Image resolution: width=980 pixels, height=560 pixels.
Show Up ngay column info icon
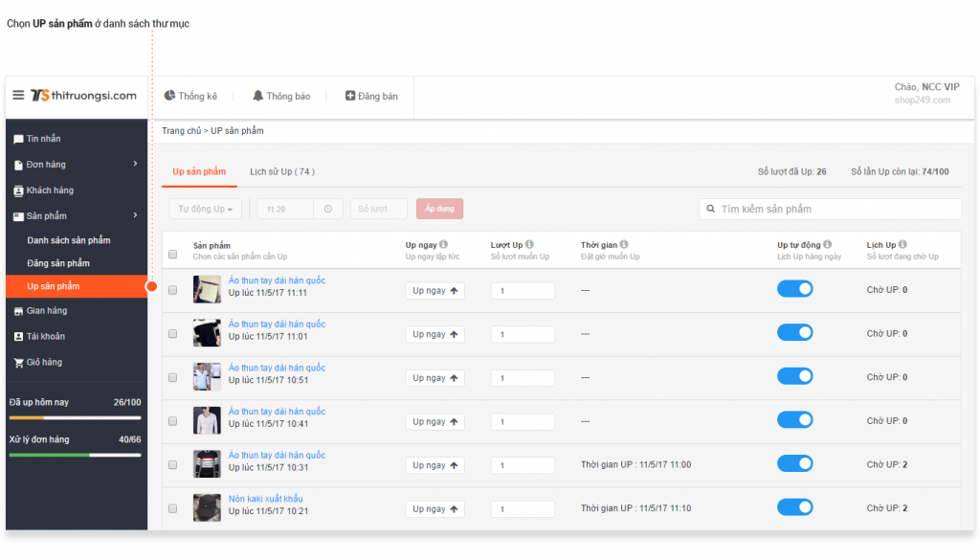(443, 244)
